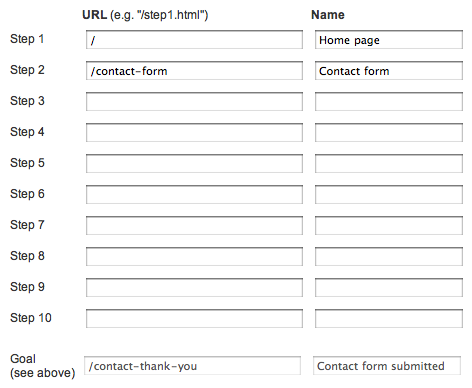The width and height of the screenshot is (472, 388).
Task: Click the Goal URL field /contact-thank-you
Action: (x=192, y=366)
